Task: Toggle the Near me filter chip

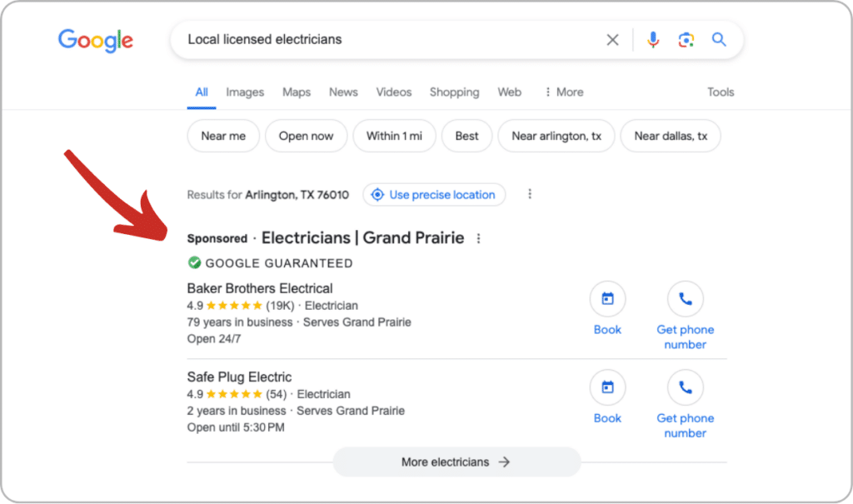Action: coord(223,136)
